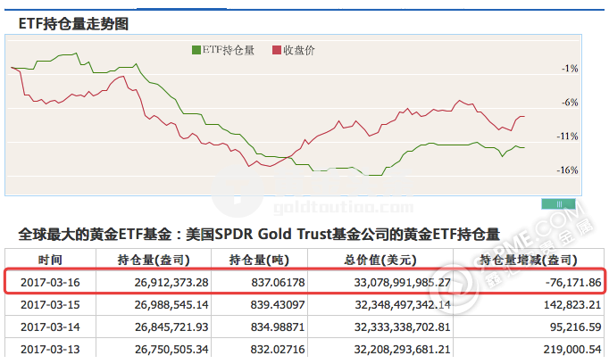The height and width of the screenshot is (364, 609).
Task: Select the 2017-03-15 date cell
Action: [50, 304]
